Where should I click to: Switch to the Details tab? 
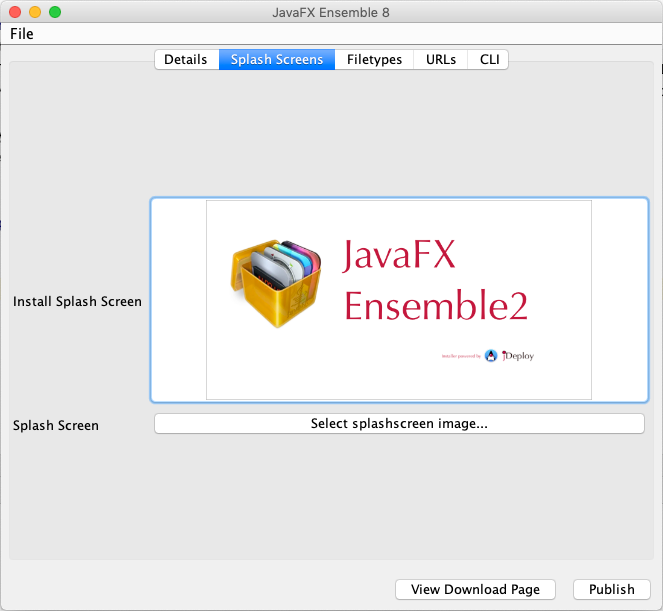(x=186, y=60)
